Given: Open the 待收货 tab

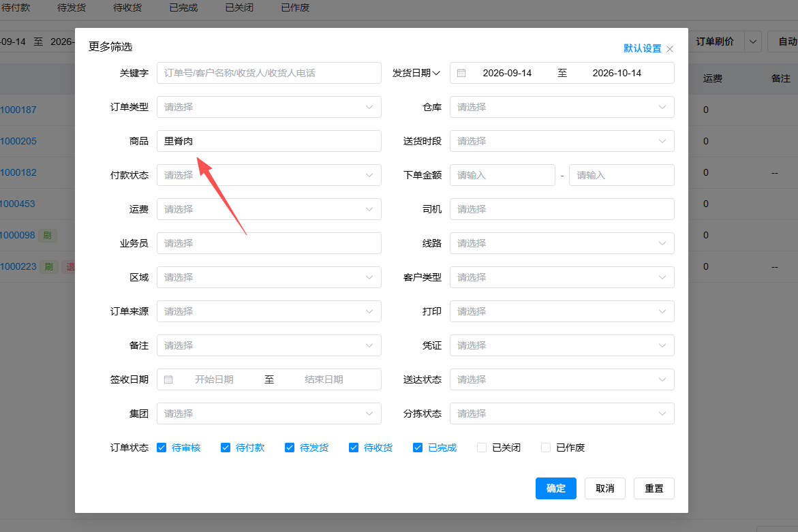Looking at the screenshot, I should point(127,7).
